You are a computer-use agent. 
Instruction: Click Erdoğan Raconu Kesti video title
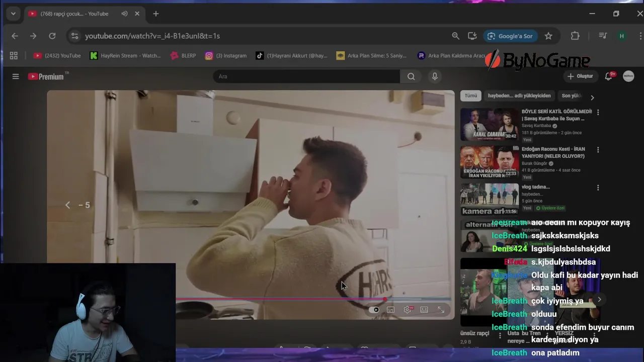point(553,153)
